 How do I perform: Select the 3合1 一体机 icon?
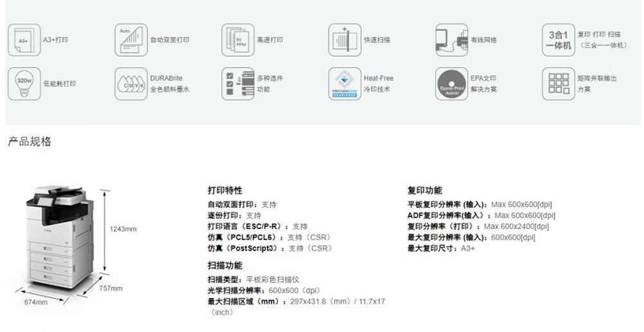point(558,40)
